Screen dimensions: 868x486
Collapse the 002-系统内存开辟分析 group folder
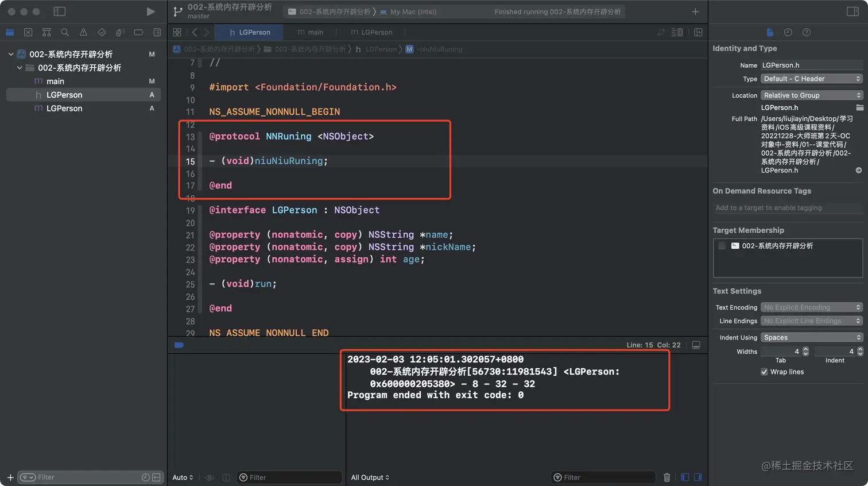coord(20,68)
